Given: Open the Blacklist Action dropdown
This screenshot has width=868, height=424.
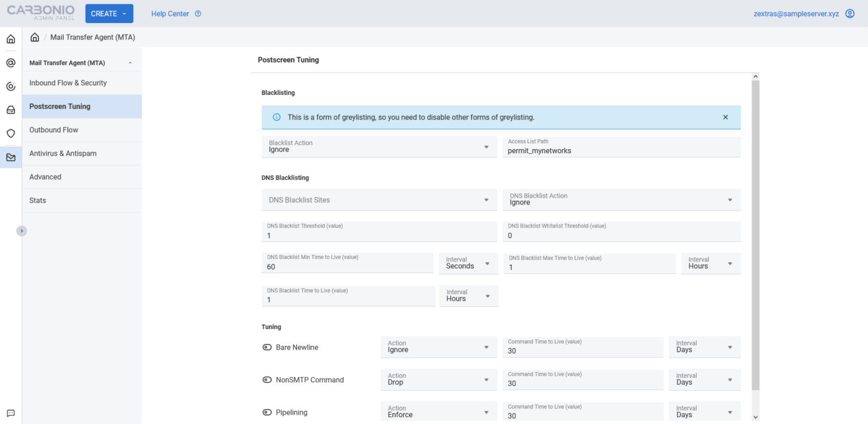Looking at the screenshot, I should 379,146.
